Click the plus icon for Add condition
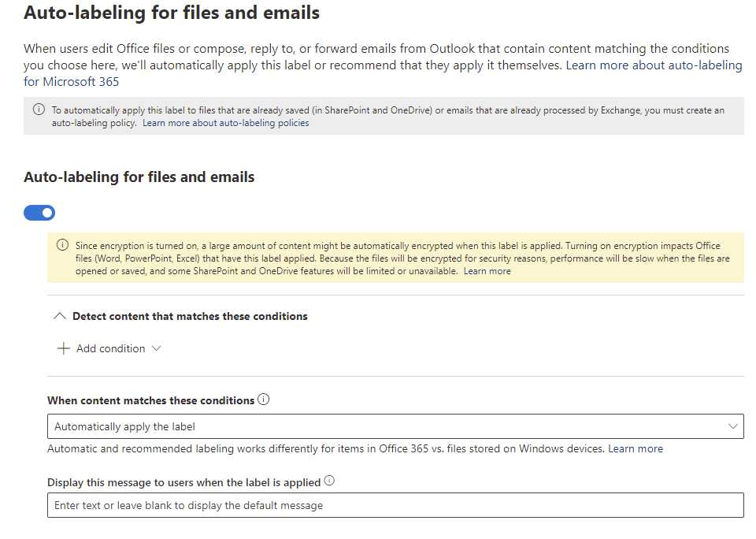This screenshot has width=756, height=539. tap(64, 348)
